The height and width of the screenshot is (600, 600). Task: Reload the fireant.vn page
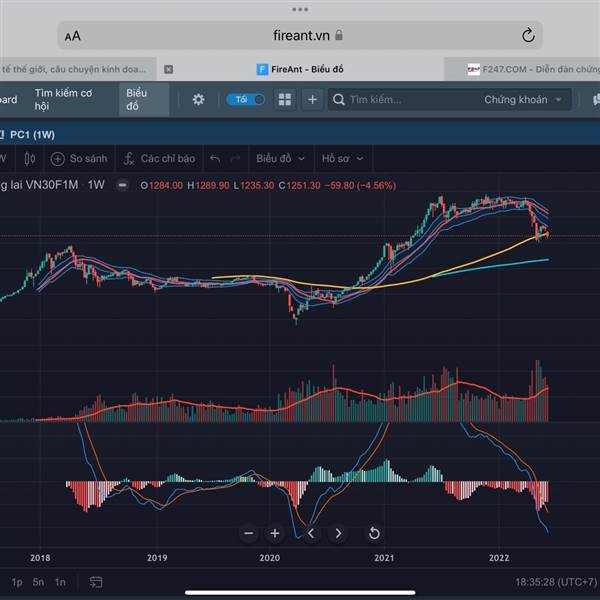point(528,36)
